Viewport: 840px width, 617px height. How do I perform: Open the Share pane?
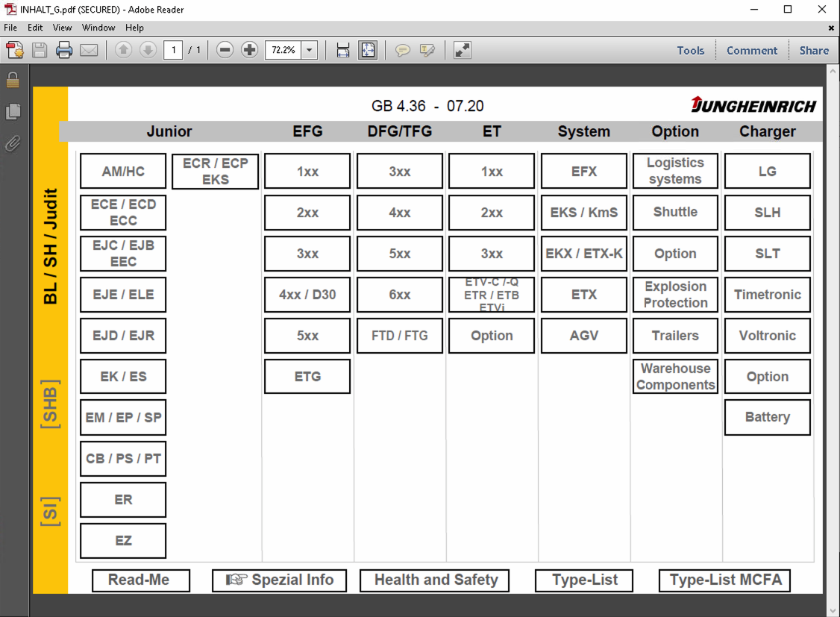click(x=814, y=50)
